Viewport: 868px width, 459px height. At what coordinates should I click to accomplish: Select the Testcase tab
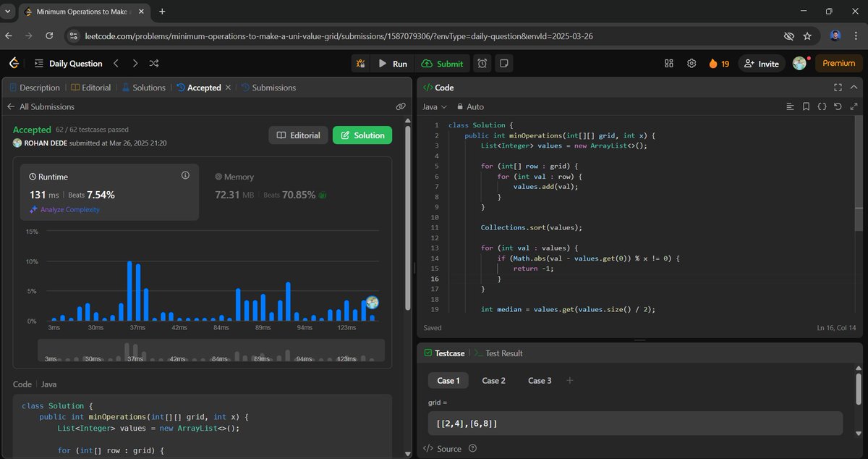tap(443, 353)
